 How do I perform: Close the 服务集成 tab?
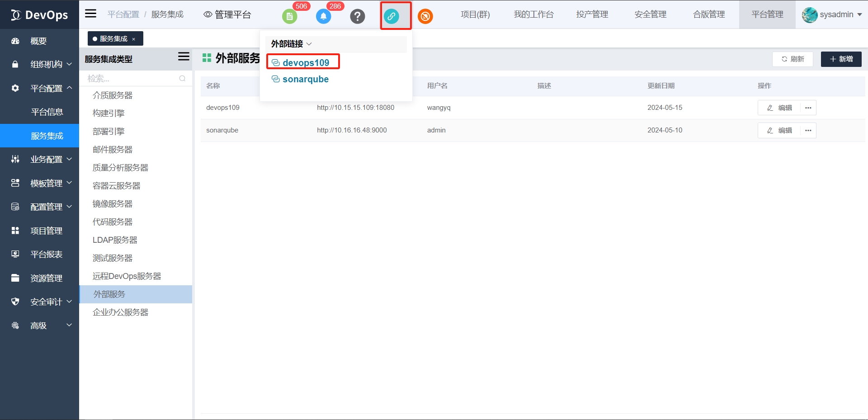pos(134,39)
